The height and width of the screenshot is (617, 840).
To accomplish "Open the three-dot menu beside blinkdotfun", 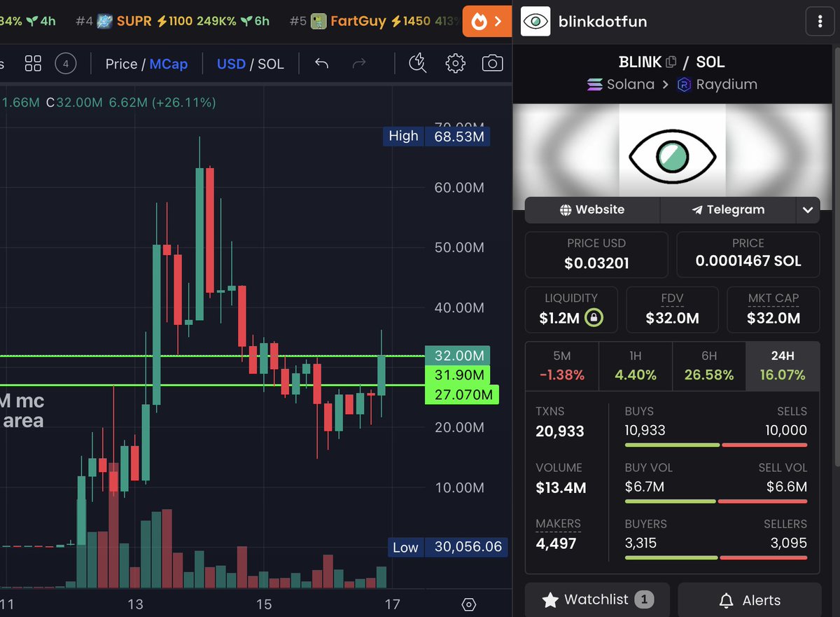I will [820, 21].
